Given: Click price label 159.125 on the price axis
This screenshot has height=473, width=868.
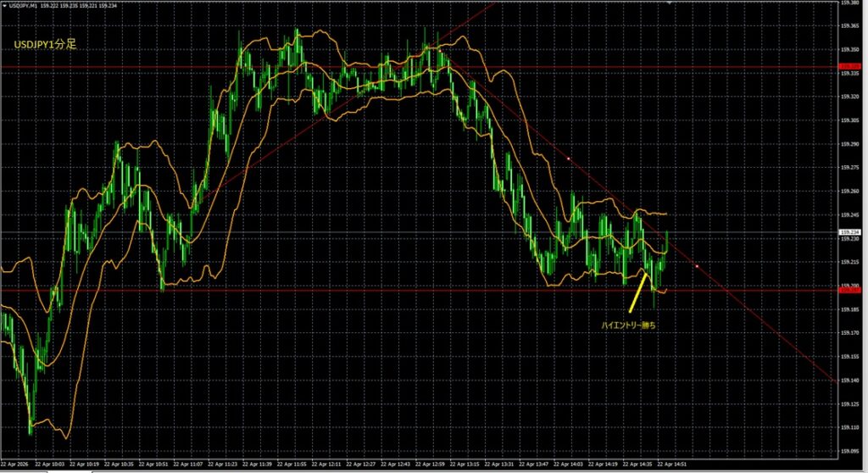Looking at the screenshot, I should (849, 403).
